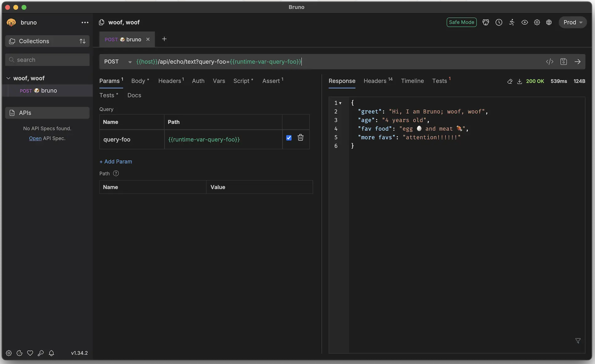Click the Path help question mark icon
Screen dimensions: 595x364
[116, 173]
